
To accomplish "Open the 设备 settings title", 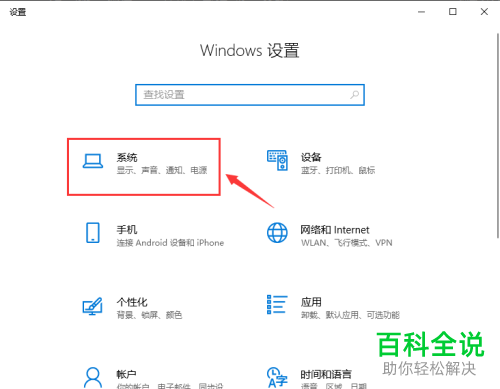I will coord(311,157).
